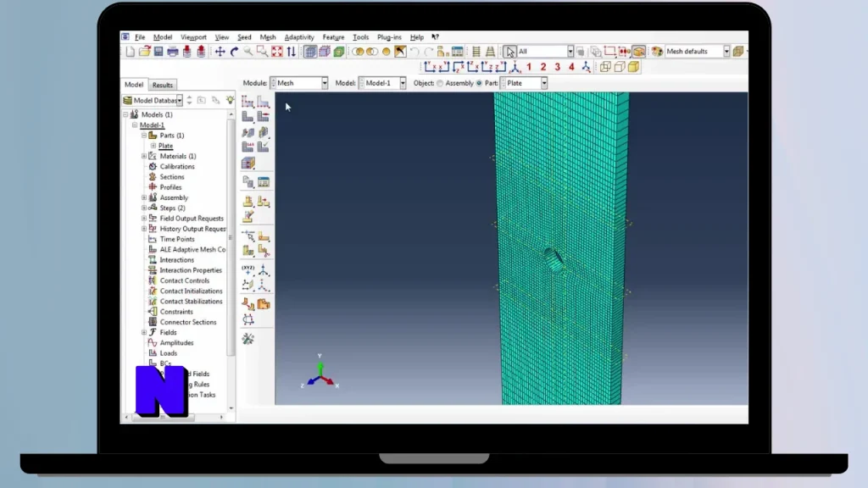This screenshot has height=488, width=868.
Task: Click the Cycle Views arrows icon
Action: [x=292, y=52]
